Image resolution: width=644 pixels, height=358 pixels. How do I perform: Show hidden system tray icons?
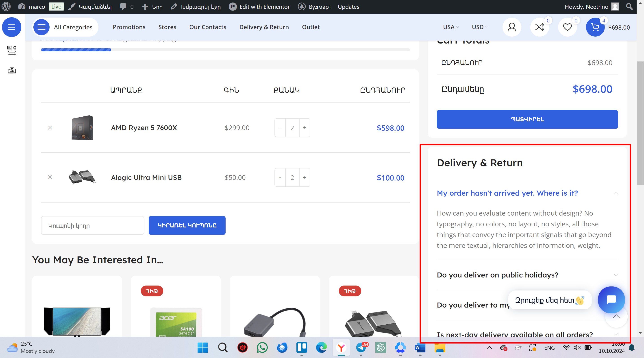[x=489, y=347]
